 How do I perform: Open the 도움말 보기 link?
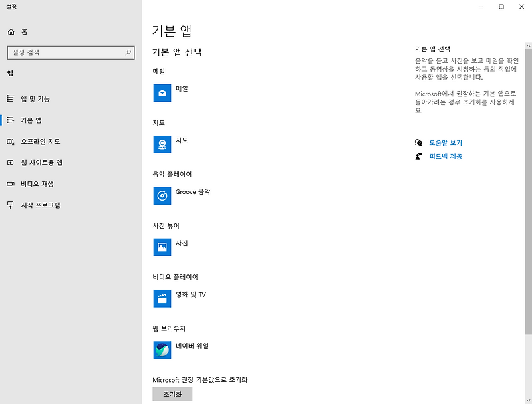[445, 143]
